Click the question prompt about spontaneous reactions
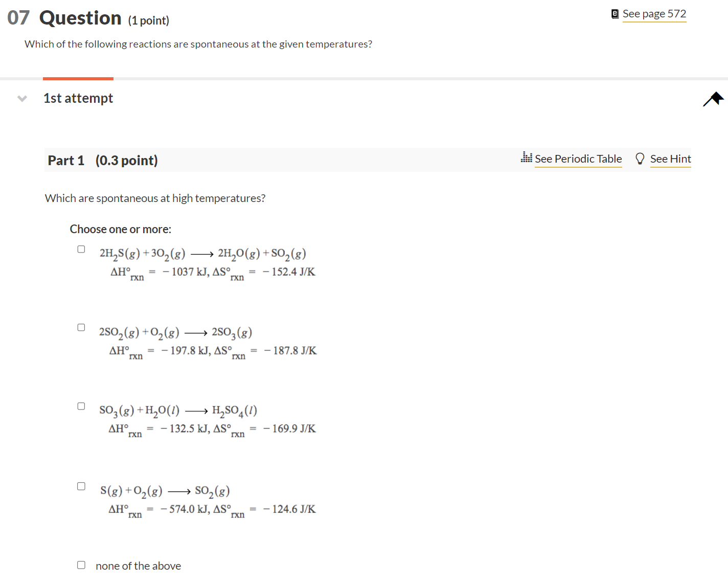The height and width of the screenshot is (585, 728). click(x=198, y=44)
